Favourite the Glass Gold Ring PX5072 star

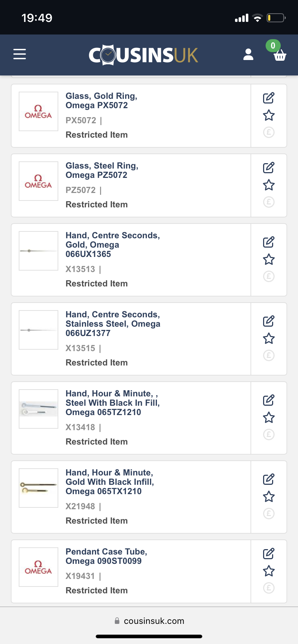pos(268,115)
